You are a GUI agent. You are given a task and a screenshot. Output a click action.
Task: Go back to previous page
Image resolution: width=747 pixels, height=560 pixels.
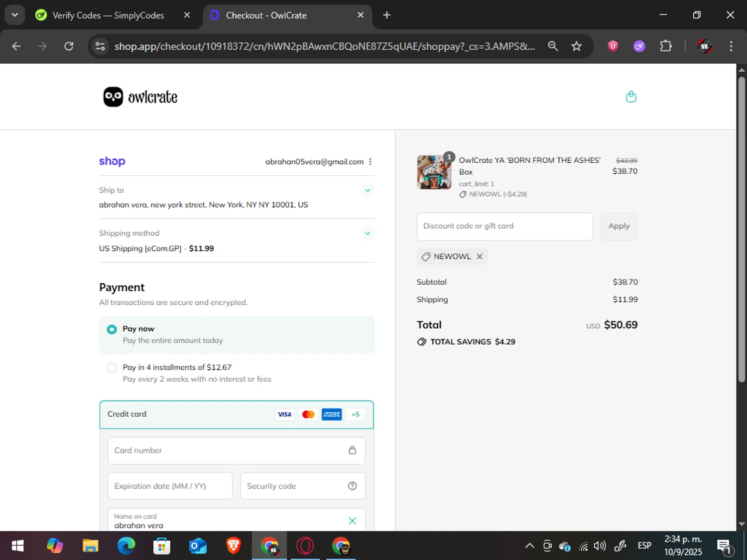(x=16, y=46)
